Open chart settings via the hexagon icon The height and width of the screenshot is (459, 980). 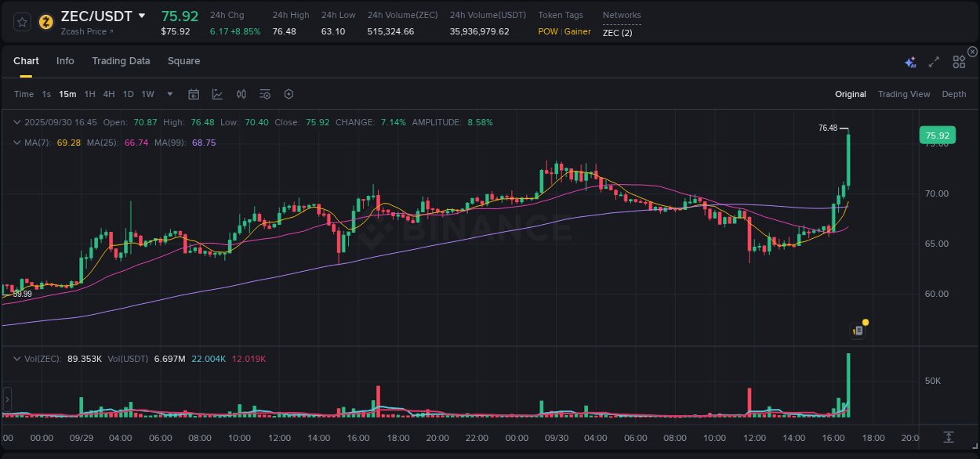point(289,93)
